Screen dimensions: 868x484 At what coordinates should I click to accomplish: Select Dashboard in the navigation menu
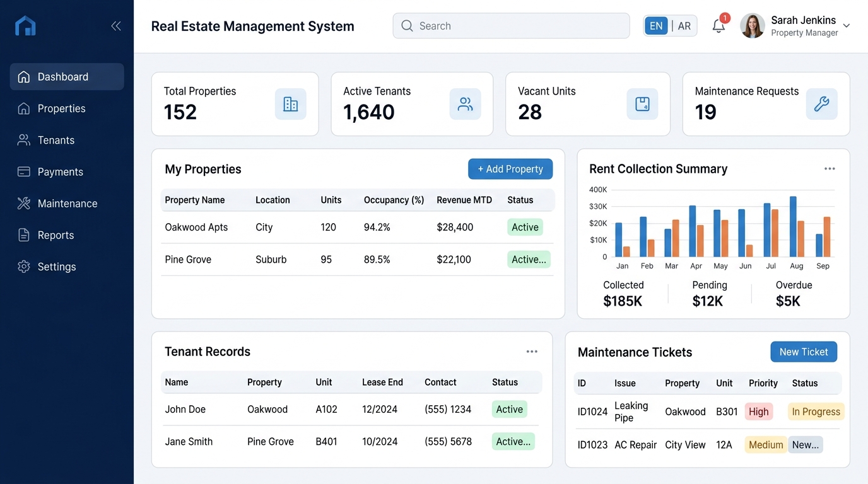click(x=59, y=76)
